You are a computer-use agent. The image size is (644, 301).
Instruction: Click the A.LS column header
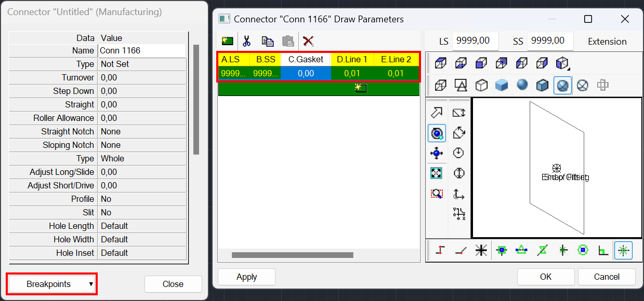[x=233, y=59]
